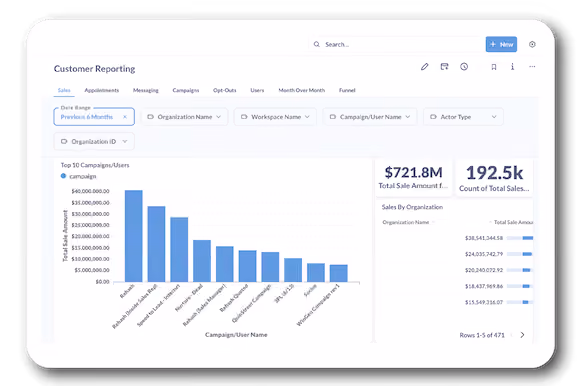Click the New button
This screenshot has width=582, height=386.
point(501,44)
